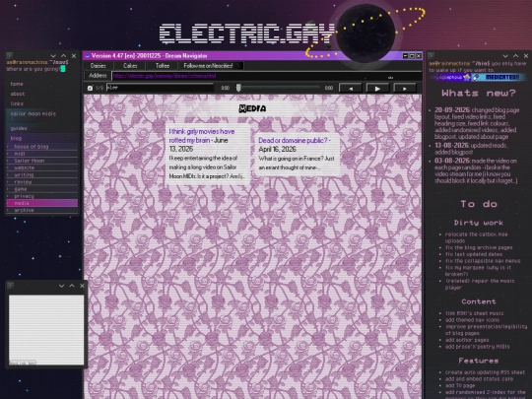Click 'add themed nav icons' todo item
The height and width of the screenshot is (399, 532).
click(472, 319)
